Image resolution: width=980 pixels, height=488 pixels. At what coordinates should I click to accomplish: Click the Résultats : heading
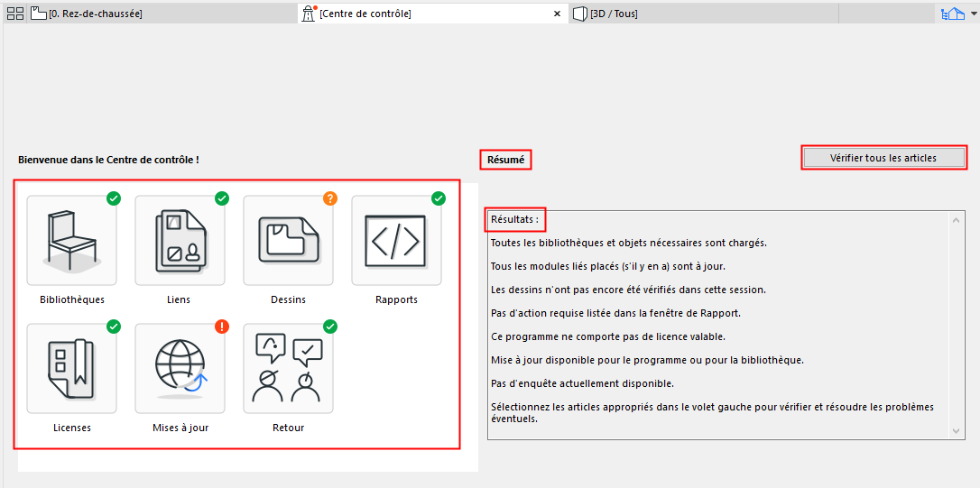pyautogui.click(x=514, y=219)
